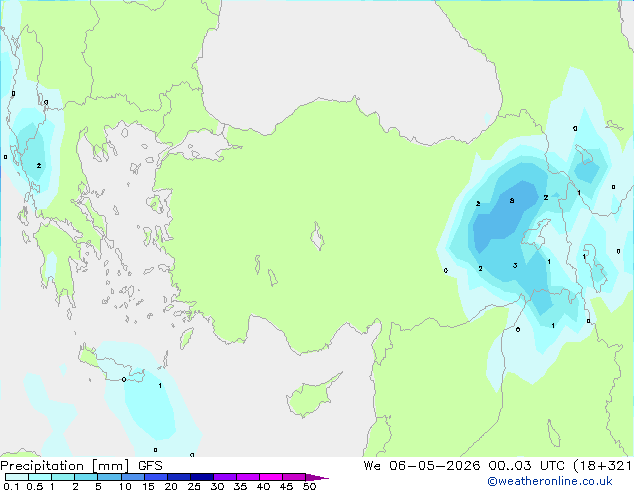
Task: Select the 35–40 mm legend swatch
Action: [x=247, y=477]
